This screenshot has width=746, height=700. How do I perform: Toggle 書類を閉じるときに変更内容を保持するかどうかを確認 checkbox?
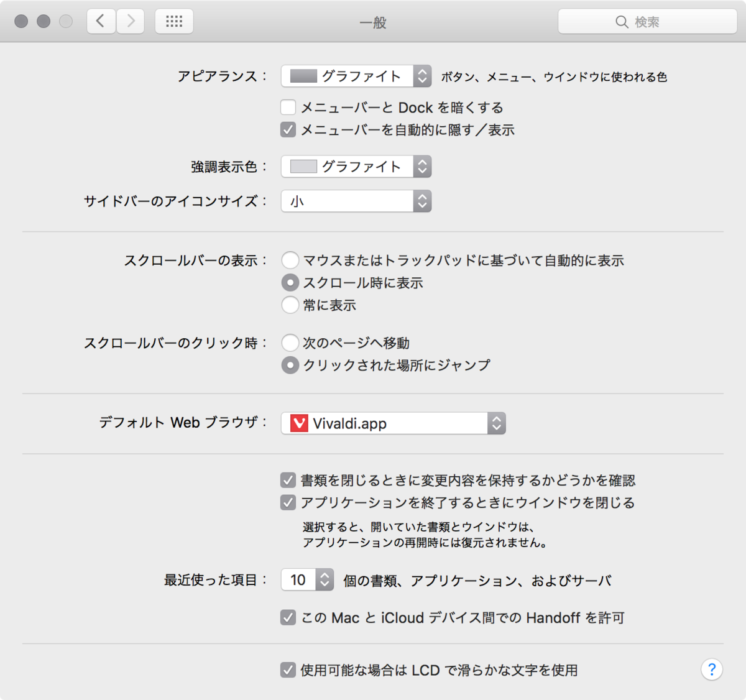coord(288,480)
